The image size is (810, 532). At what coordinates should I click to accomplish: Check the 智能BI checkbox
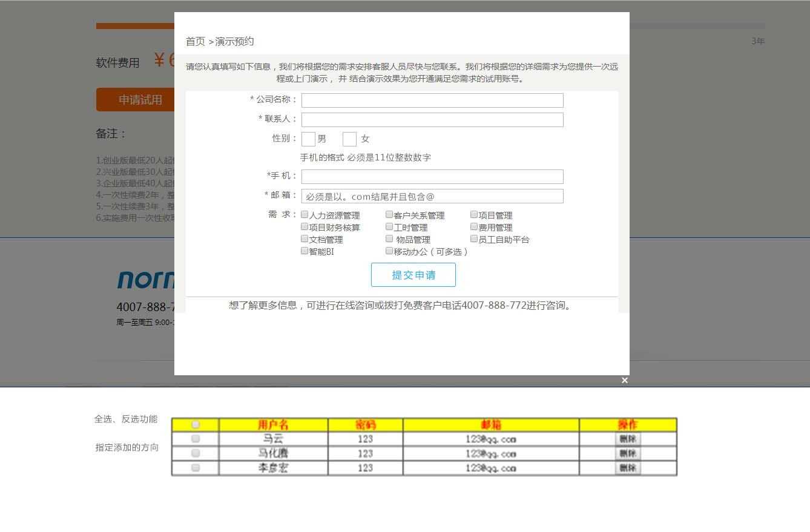(305, 251)
